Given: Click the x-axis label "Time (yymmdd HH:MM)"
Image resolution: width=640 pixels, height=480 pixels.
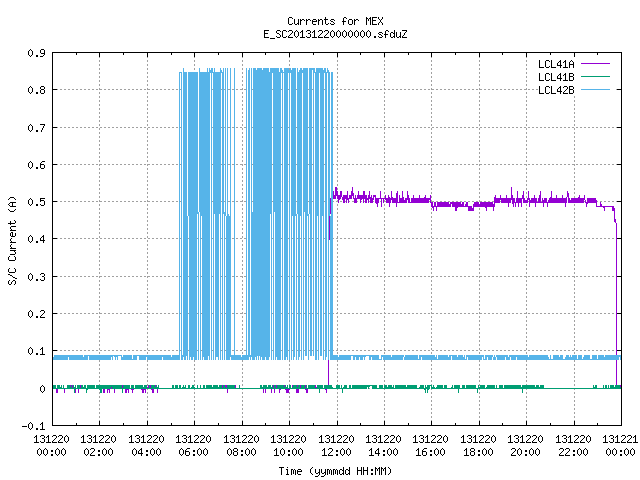Looking at the screenshot, I should click(335, 471).
